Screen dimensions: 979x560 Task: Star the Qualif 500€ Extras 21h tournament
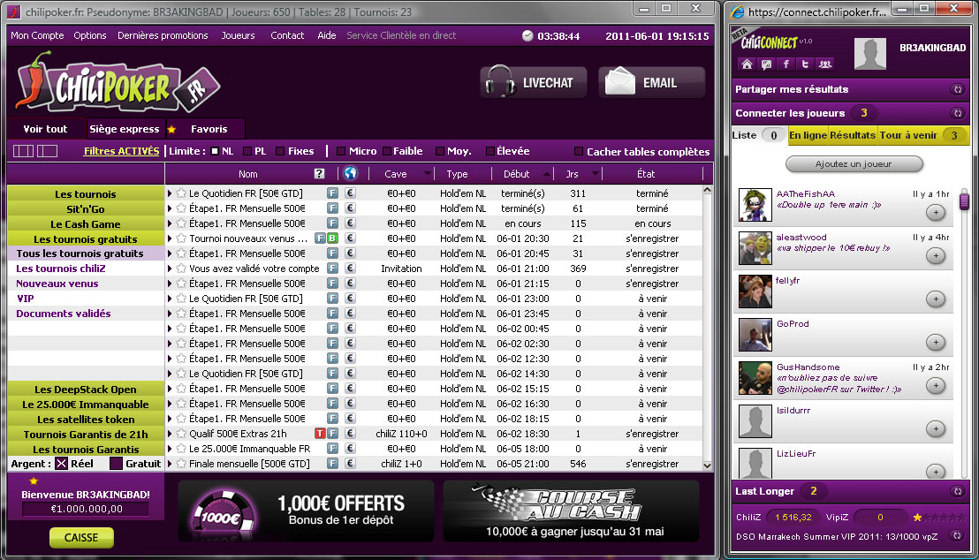[181, 434]
